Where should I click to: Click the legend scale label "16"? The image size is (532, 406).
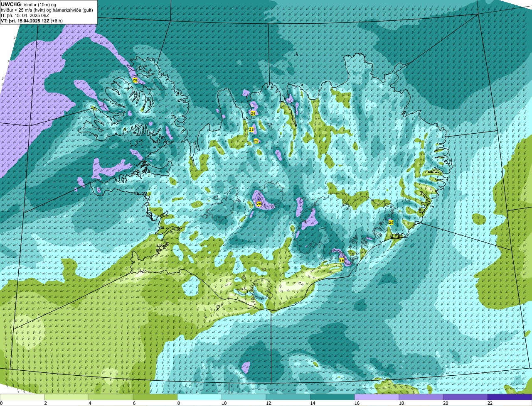point(357,403)
